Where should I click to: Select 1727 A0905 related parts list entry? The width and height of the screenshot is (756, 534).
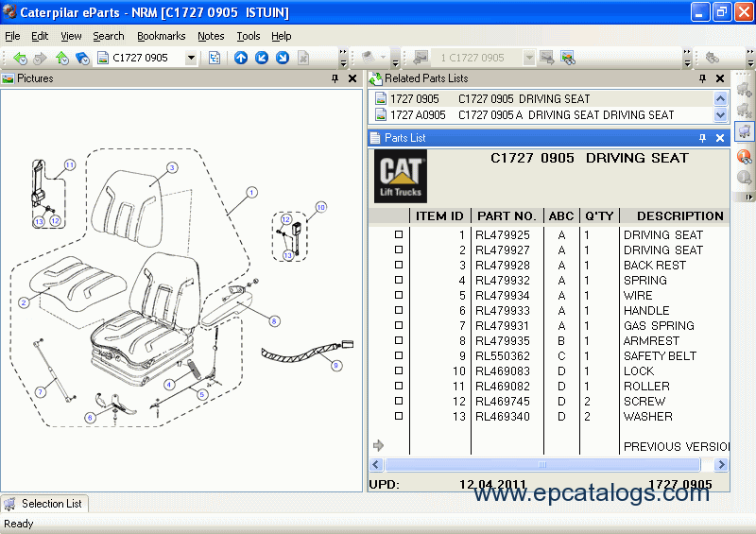(541, 114)
